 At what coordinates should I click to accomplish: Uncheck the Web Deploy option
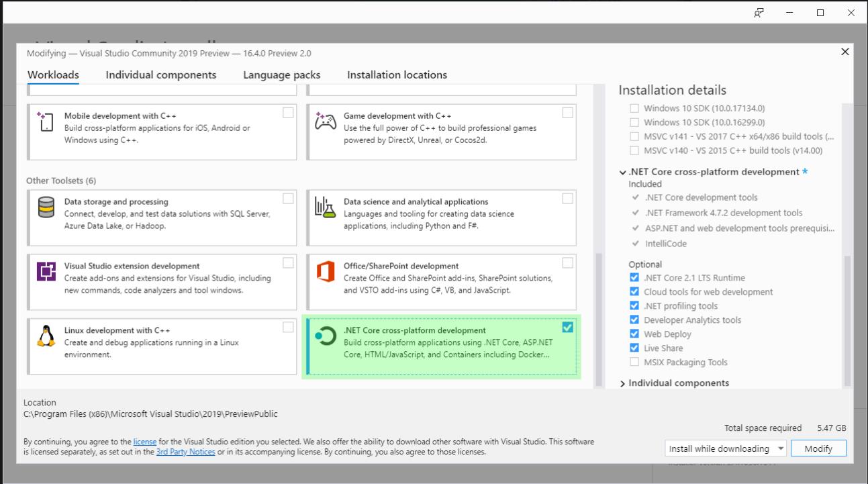(634, 334)
